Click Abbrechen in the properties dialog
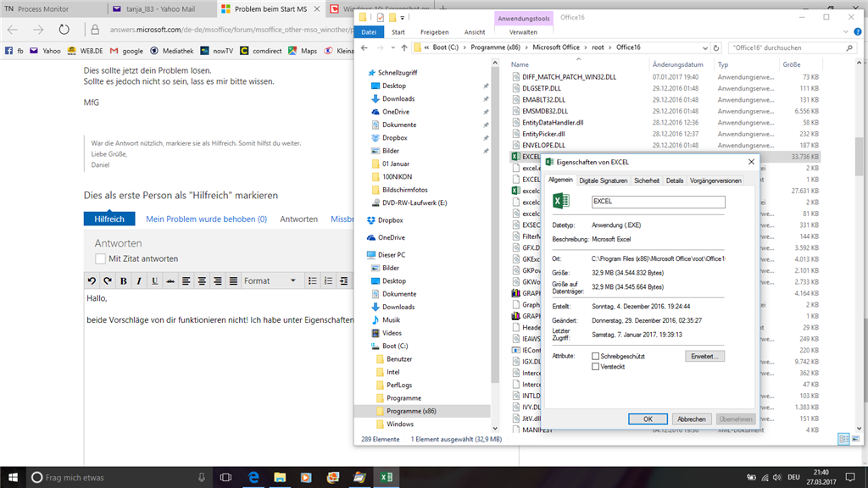This screenshot has width=868, height=488. tap(692, 419)
